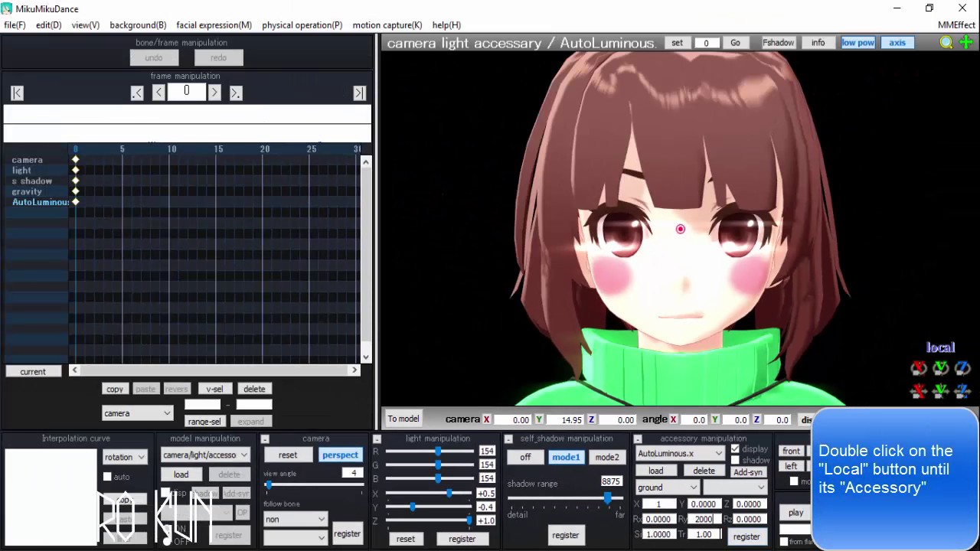Click the timeline copy button
980x551 pixels.
point(115,389)
